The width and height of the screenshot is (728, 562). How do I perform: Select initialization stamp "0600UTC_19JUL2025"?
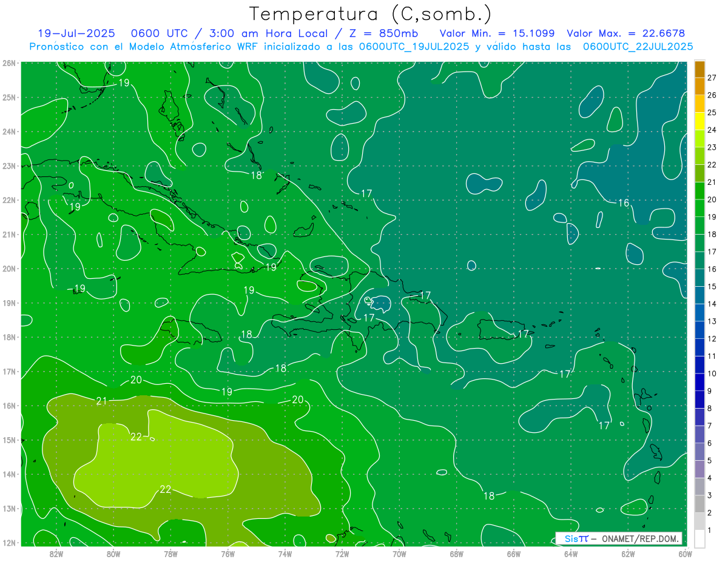pos(414,46)
